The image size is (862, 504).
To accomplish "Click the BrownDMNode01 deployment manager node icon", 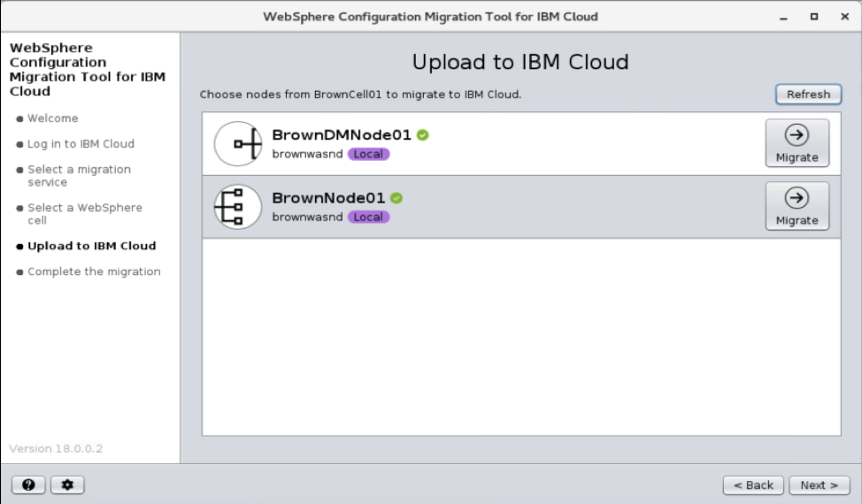I will click(x=238, y=144).
